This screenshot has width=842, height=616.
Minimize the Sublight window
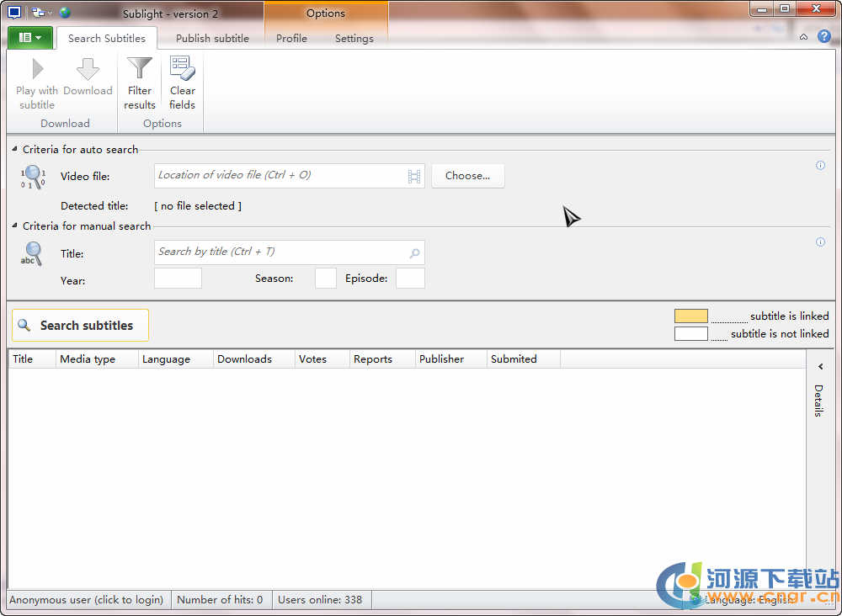pos(762,8)
